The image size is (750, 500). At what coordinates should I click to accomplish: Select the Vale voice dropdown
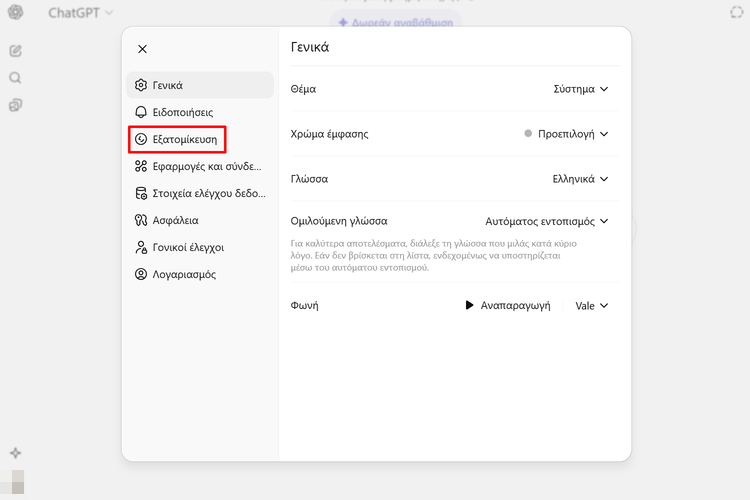click(x=591, y=306)
